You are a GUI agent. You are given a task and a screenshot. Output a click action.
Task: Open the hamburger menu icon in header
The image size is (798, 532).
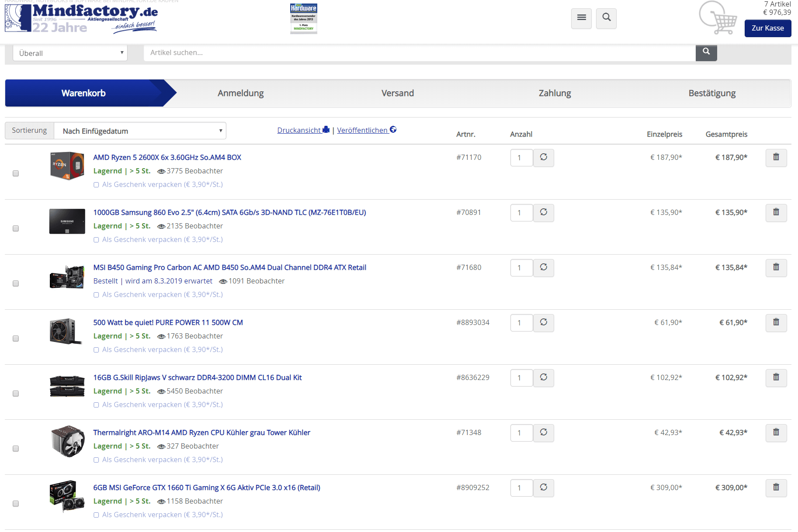[581, 18]
